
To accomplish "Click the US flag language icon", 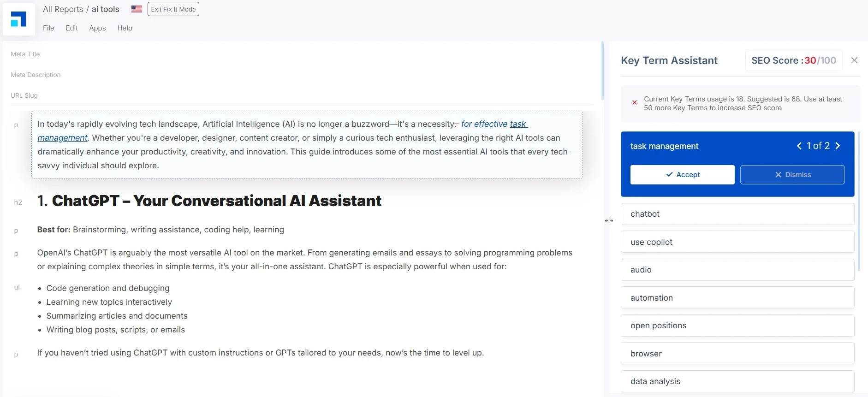I will pos(137,9).
